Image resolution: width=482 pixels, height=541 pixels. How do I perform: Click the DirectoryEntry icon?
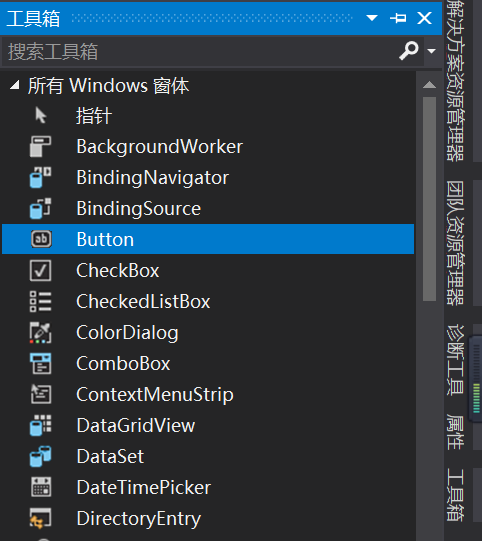coord(40,518)
